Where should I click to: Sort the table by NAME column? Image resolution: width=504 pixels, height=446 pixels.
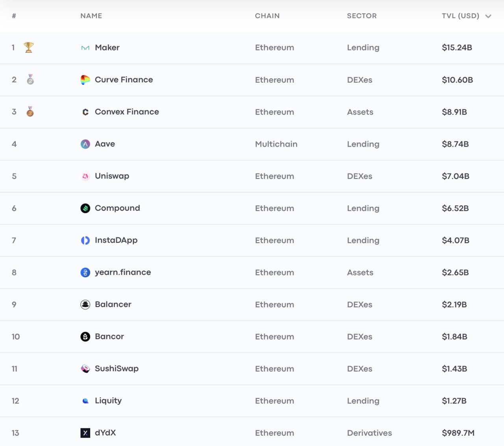tap(91, 16)
